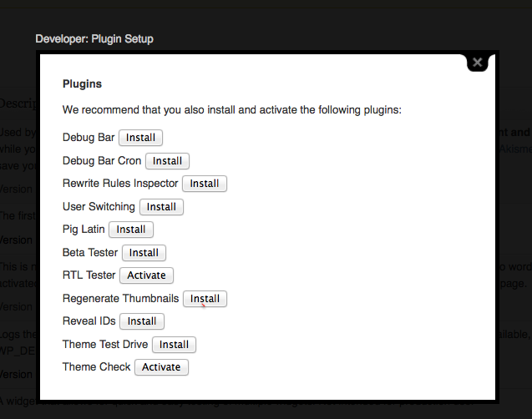532x419 pixels.
Task: Click the bold 'Plugins' heading
Action: (82, 84)
